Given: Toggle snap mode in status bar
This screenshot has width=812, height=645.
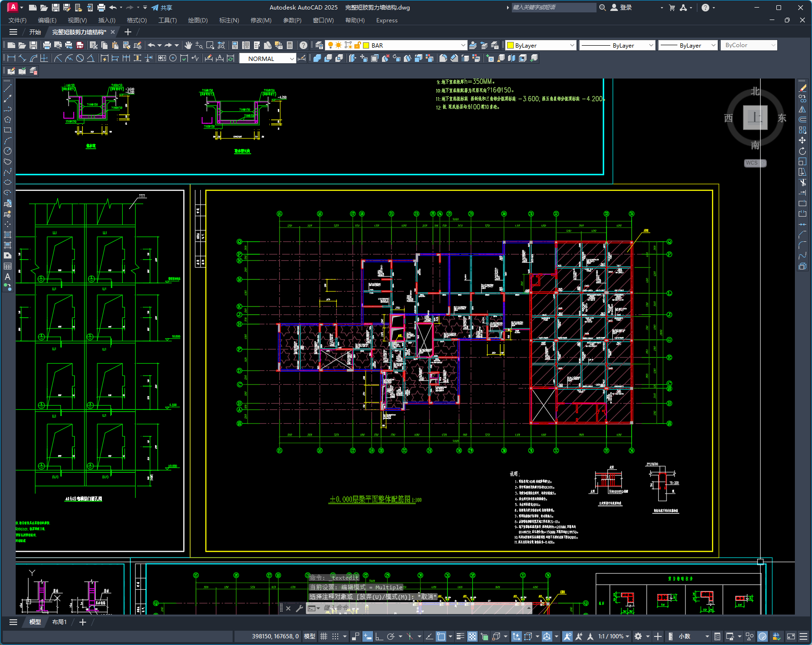Looking at the screenshot, I should click(335, 636).
